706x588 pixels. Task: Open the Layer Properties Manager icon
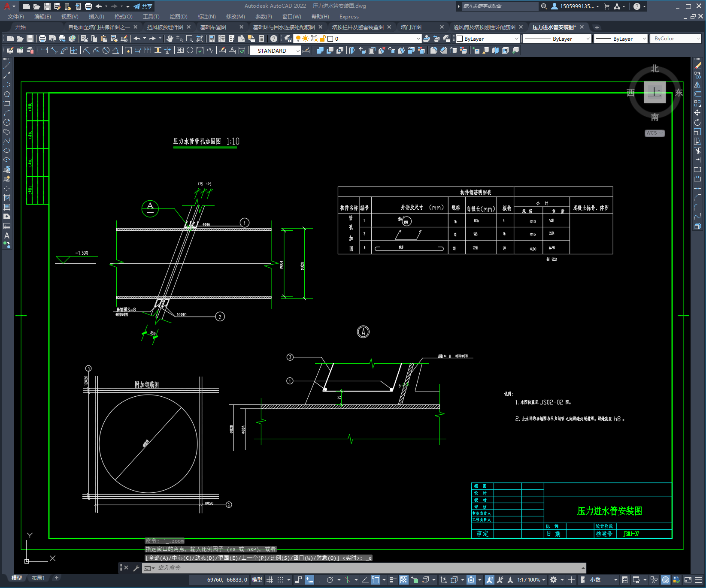(288, 39)
